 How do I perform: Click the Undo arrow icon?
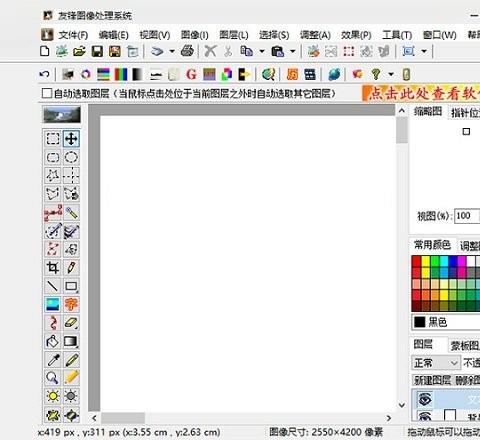44,74
